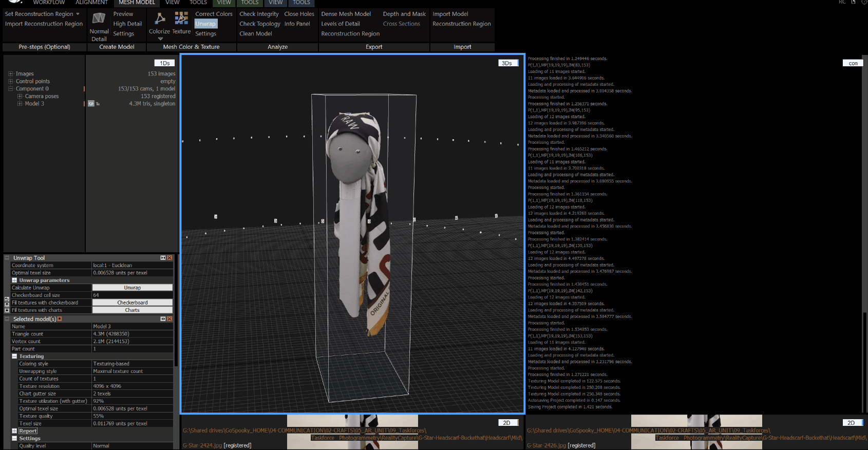The width and height of the screenshot is (868, 450).
Task: Click Check Integrity
Action: coord(259,14)
